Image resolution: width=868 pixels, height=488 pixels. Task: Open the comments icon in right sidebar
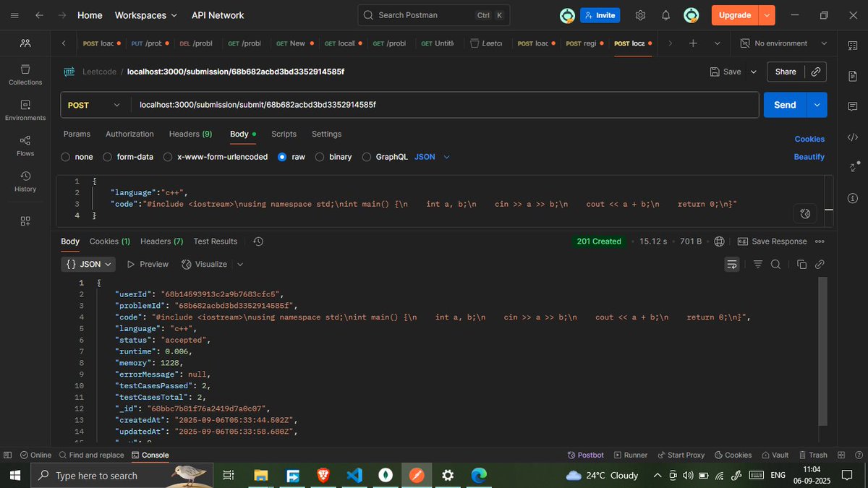853,106
